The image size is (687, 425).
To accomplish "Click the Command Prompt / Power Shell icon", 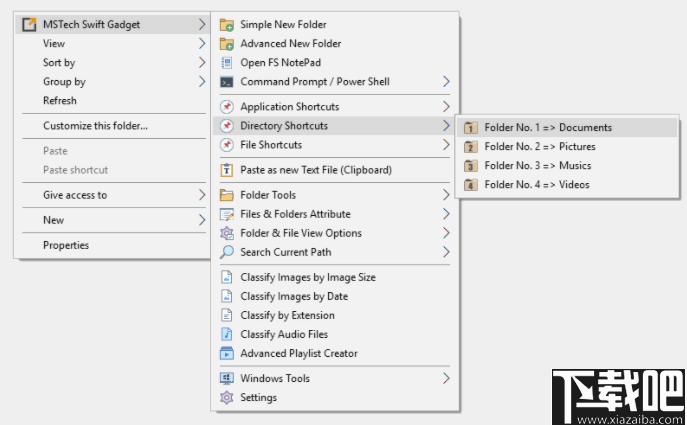I will pos(227,82).
